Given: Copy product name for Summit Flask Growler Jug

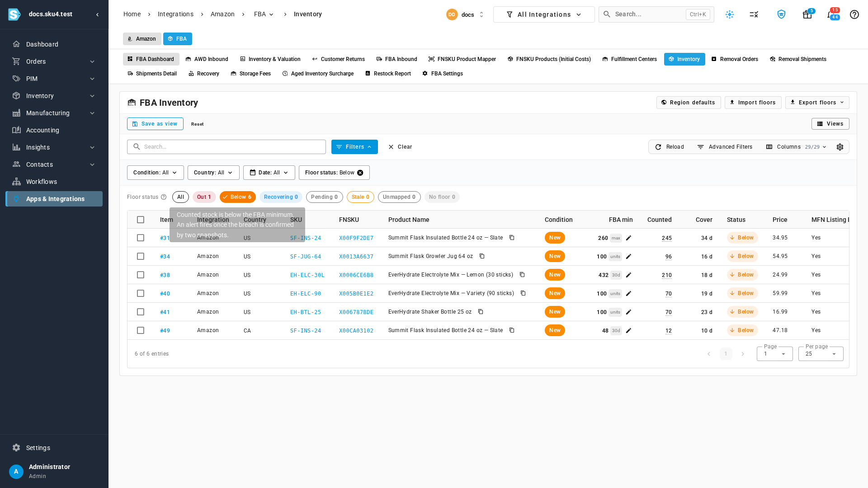Looking at the screenshot, I should 482,256.
